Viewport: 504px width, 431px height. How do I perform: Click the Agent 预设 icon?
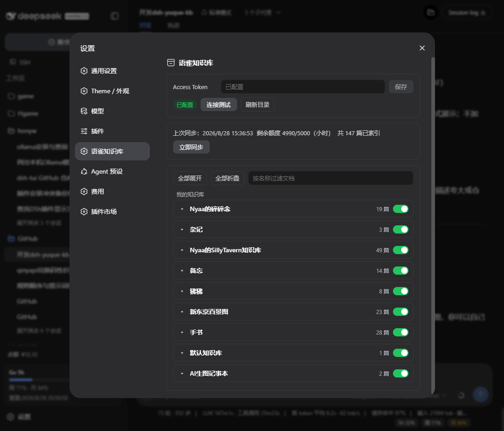point(84,171)
